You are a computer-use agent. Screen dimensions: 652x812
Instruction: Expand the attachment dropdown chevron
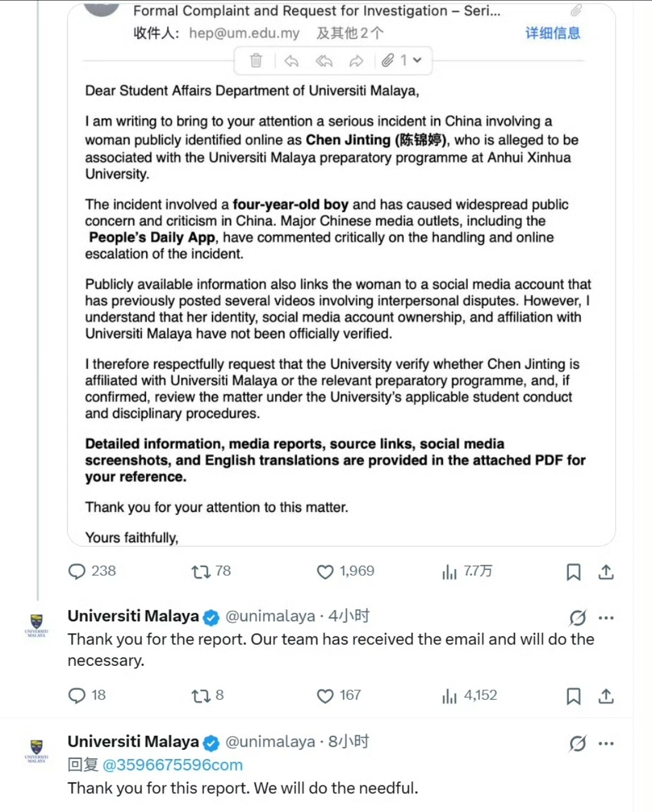tap(417, 60)
